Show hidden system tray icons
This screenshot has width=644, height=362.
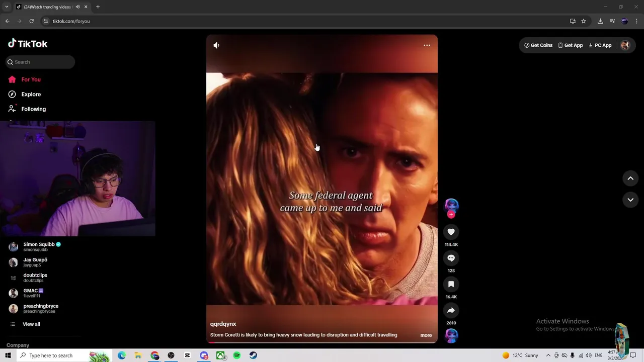(x=548, y=355)
